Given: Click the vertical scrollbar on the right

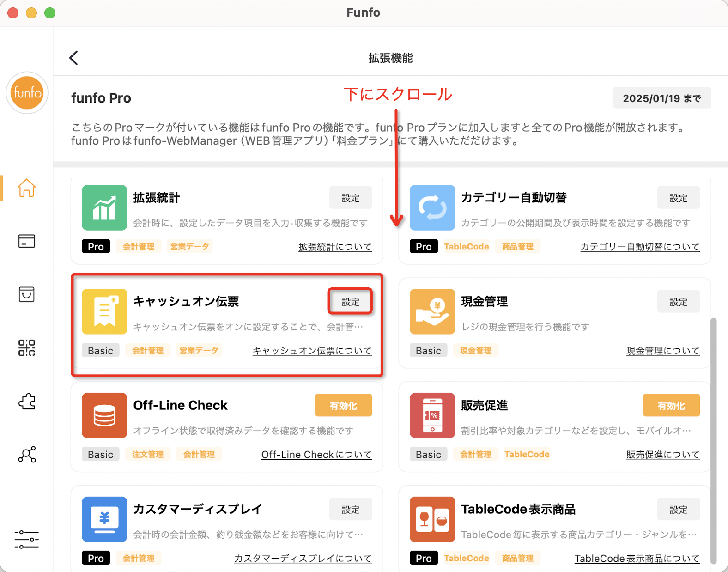Looking at the screenshot, I should [x=714, y=441].
